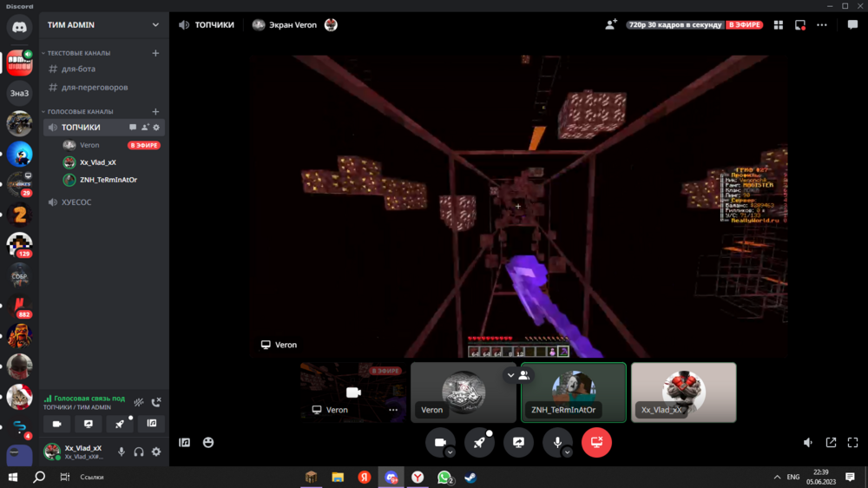Open the СОБР server icon
The image size is (868, 488).
tap(19, 275)
